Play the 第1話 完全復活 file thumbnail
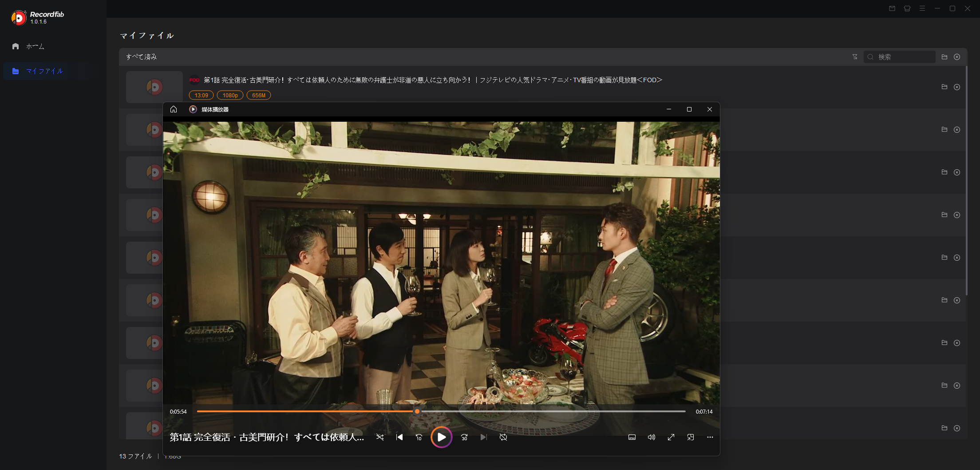 [x=154, y=87]
